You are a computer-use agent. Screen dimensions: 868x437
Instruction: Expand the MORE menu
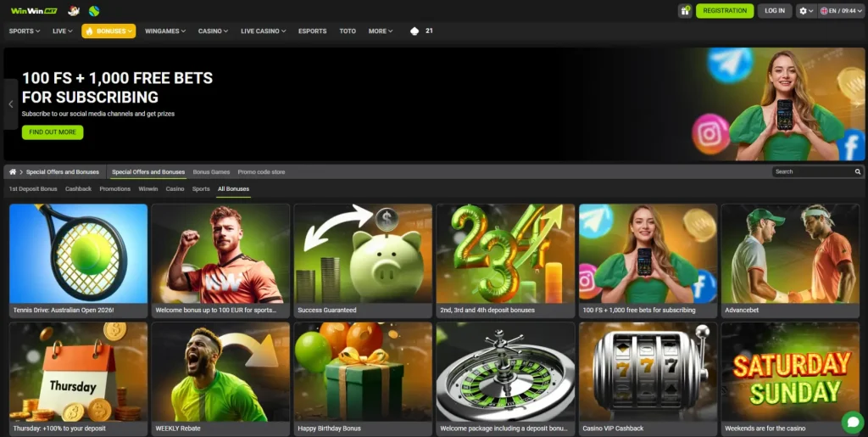pyautogui.click(x=381, y=31)
